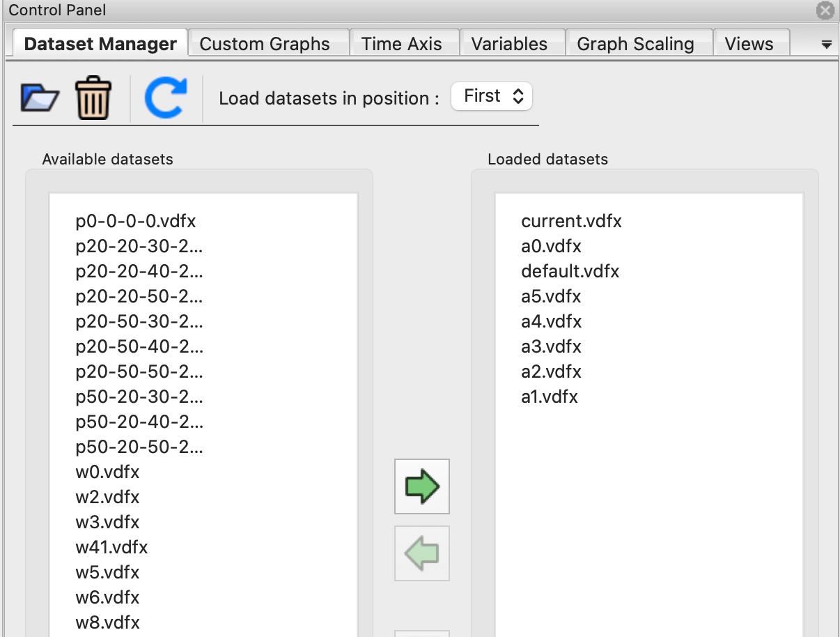The image size is (840, 637).
Task: Click the faded left arrow unload button
Action: pyautogui.click(x=422, y=553)
